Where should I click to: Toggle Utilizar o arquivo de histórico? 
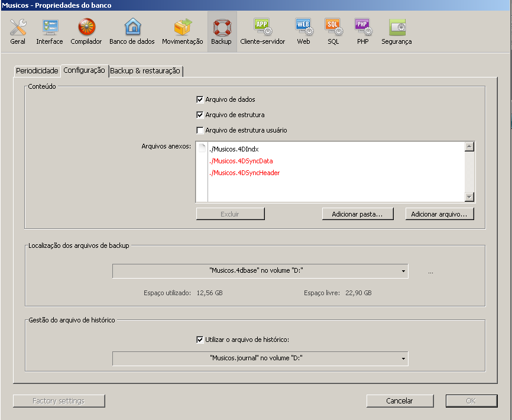(x=200, y=340)
